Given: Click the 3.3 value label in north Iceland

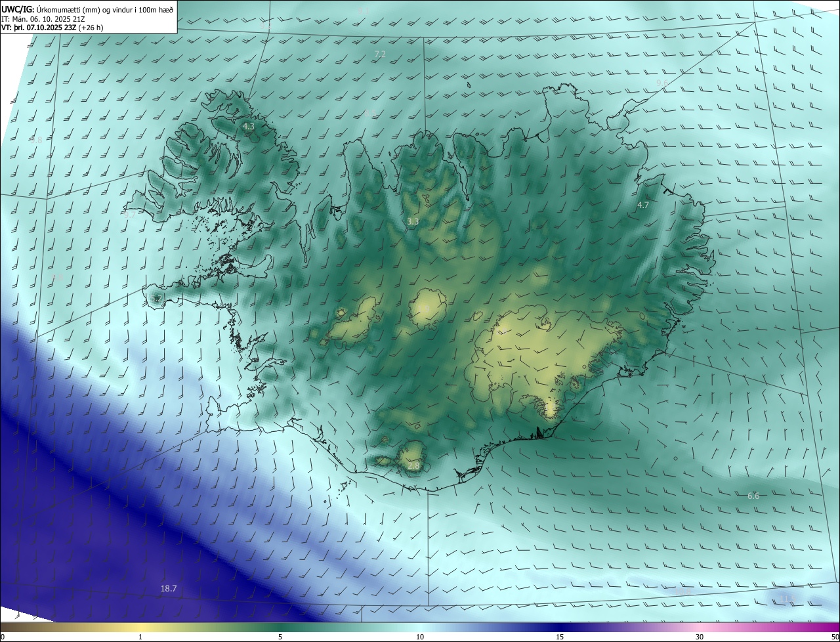Looking at the screenshot, I should tap(413, 222).
